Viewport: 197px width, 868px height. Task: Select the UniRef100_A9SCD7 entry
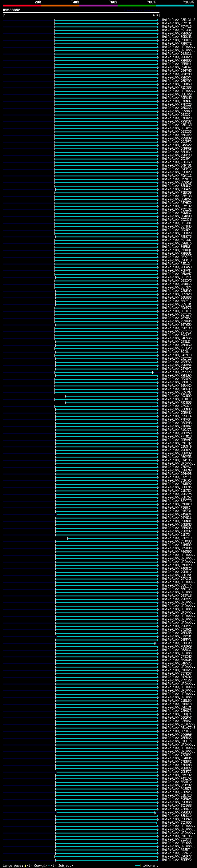point(177,121)
